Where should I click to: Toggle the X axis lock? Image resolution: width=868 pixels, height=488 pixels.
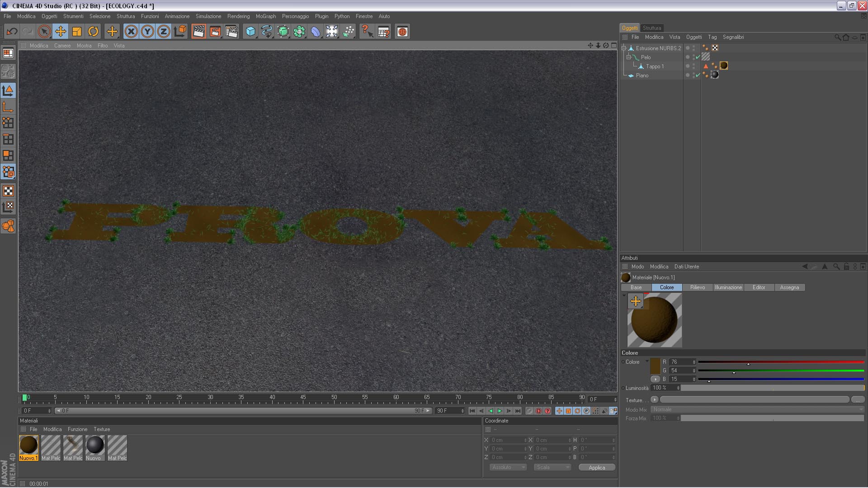tap(131, 32)
